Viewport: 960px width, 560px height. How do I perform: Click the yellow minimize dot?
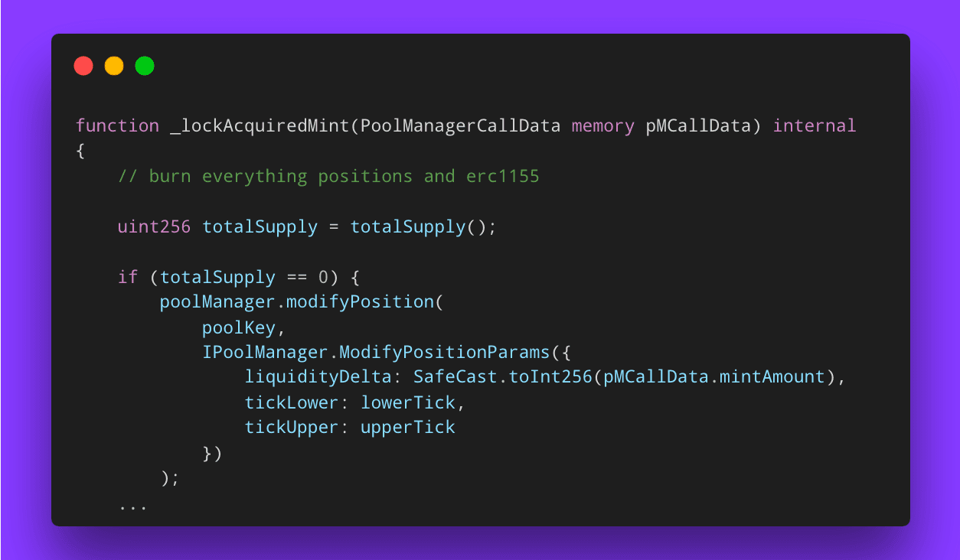[x=114, y=67]
